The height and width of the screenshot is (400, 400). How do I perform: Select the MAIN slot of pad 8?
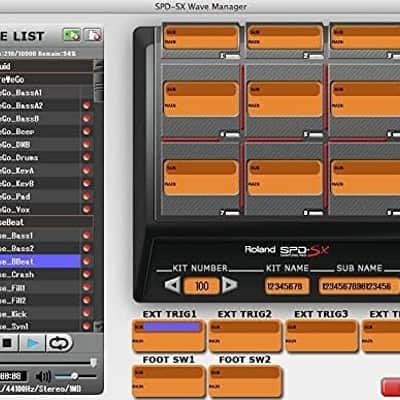click(x=284, y=184)
